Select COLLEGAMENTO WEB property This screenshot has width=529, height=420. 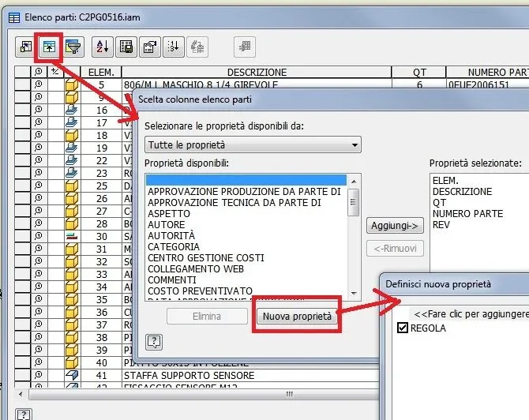(x=196, y=269)
